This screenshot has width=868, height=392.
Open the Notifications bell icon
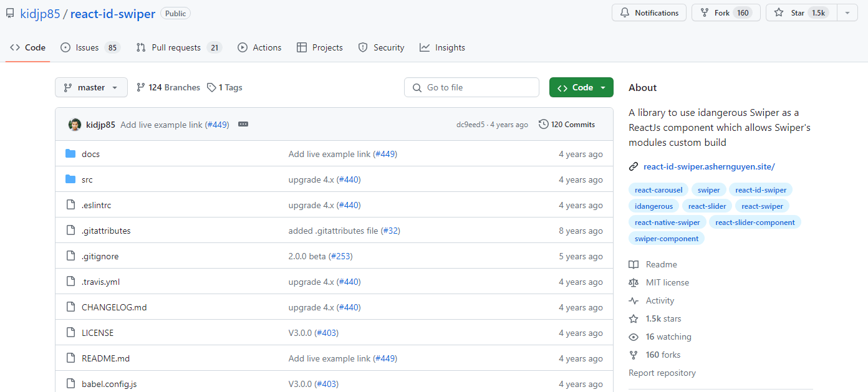click(624, 12)
